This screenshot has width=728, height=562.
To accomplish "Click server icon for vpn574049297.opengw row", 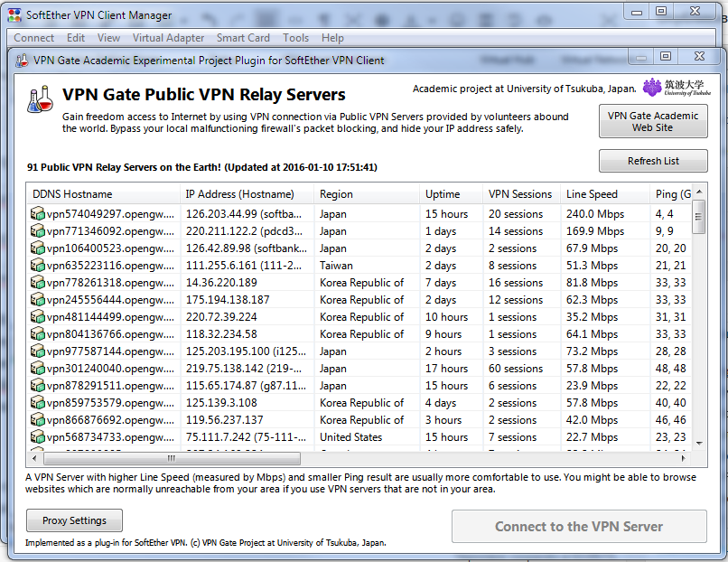I will pos(37,213).
